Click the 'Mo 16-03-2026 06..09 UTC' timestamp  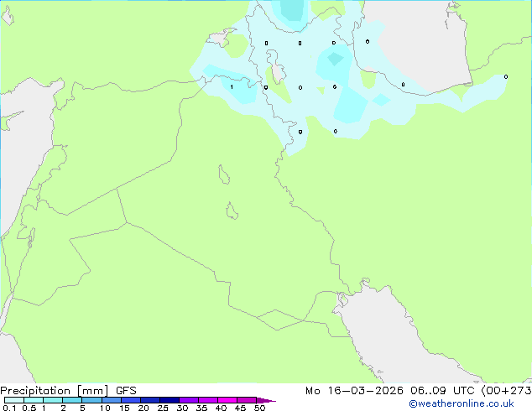click(390, 391)
